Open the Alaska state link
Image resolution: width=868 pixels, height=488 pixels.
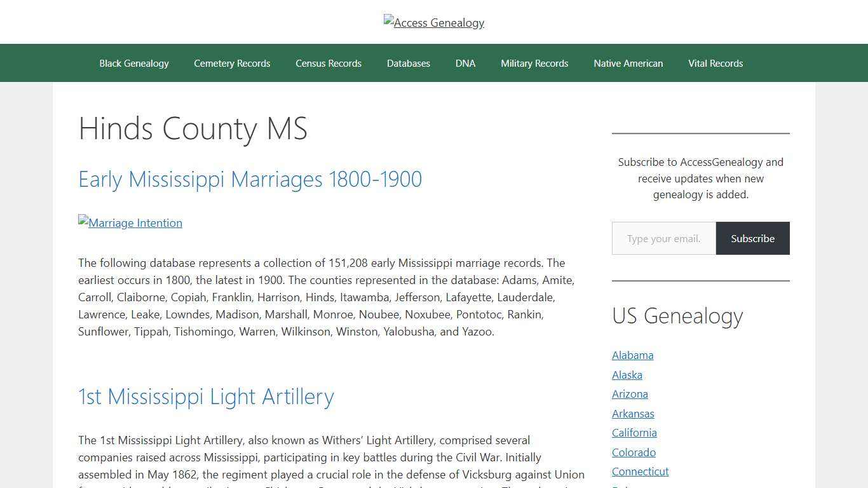[627, 375]
